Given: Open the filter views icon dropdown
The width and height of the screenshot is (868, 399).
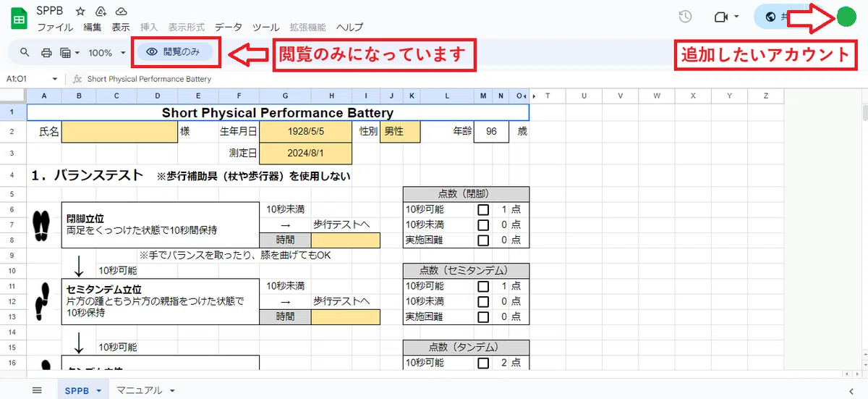Looking at the screenshot, I should point(69,52).
